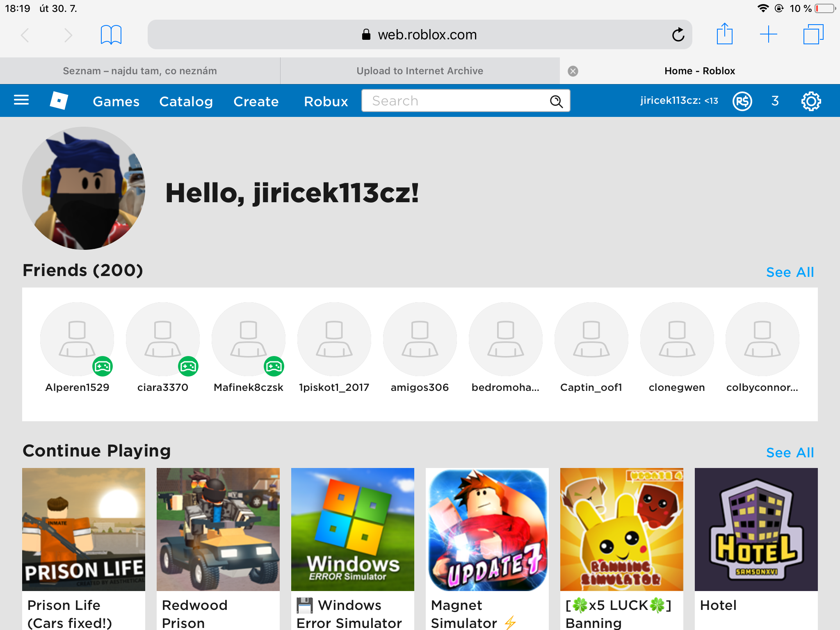Open Hotel game thumbnail

click(756, 530)
